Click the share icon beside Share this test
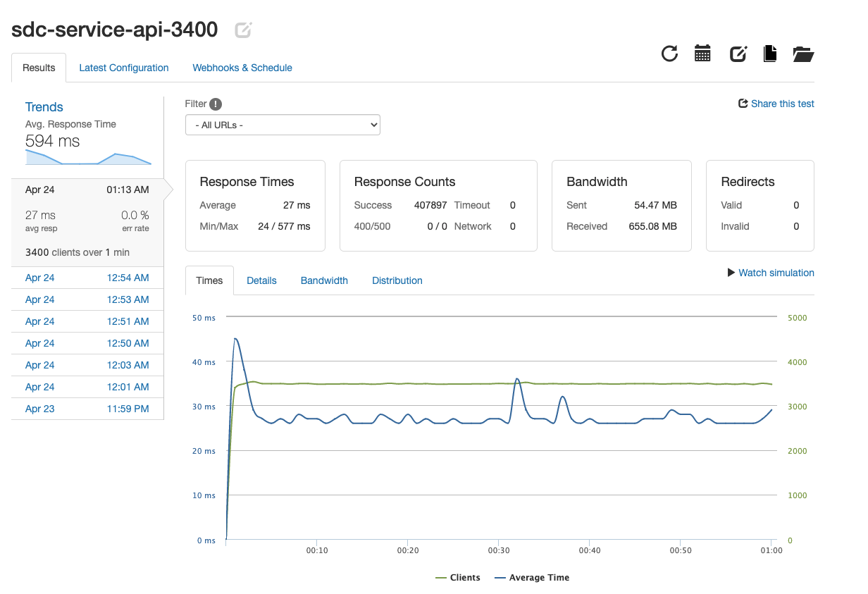868x594 pixels. pos(743,104)
